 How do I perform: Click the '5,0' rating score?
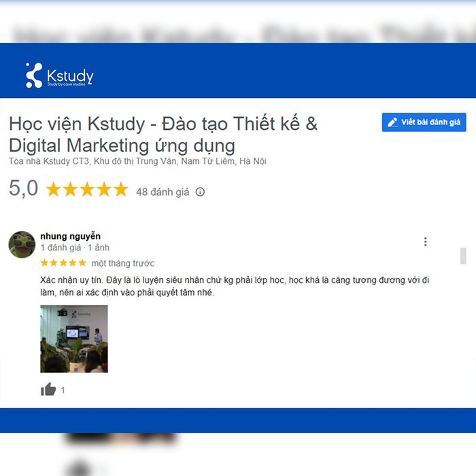pyautogui.click(x=23, y=188)
